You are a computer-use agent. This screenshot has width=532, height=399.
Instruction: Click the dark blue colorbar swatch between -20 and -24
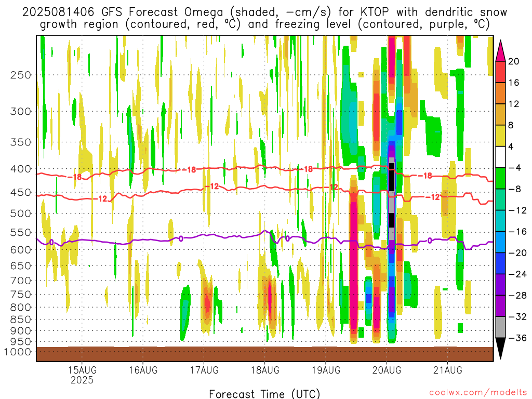[x=500, y=263]
